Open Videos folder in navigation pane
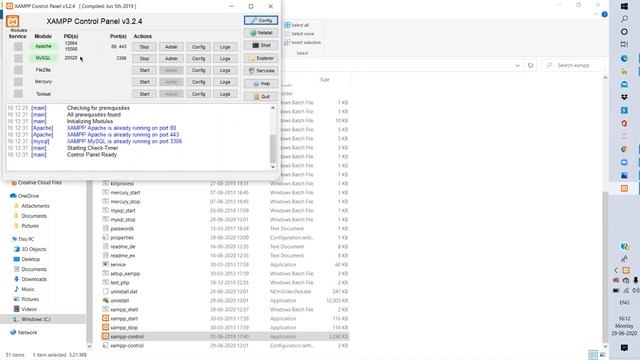 [25, 309]
